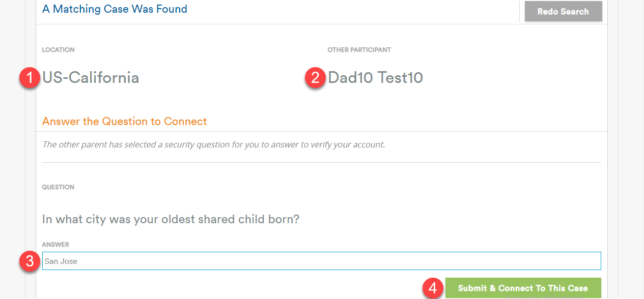The image size is (644, 299).
Task: Click the OTHER PARTICIPANT field label
Action: click(x=359, y=50)
